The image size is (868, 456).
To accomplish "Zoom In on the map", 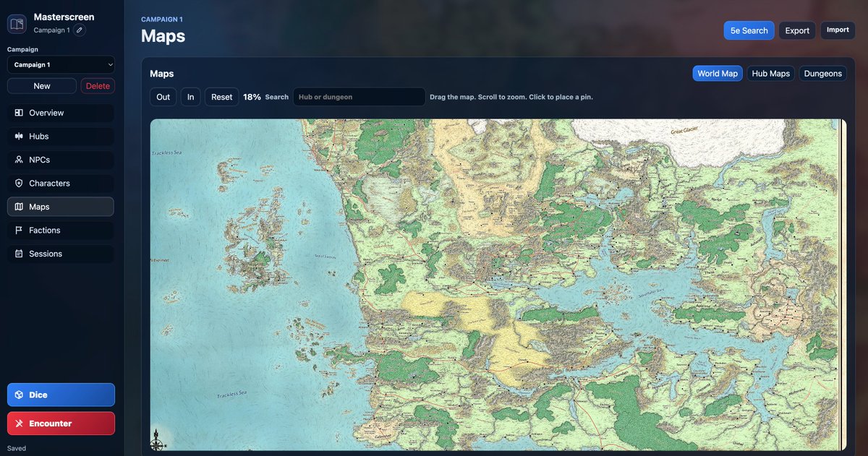I will pos(191,97).
